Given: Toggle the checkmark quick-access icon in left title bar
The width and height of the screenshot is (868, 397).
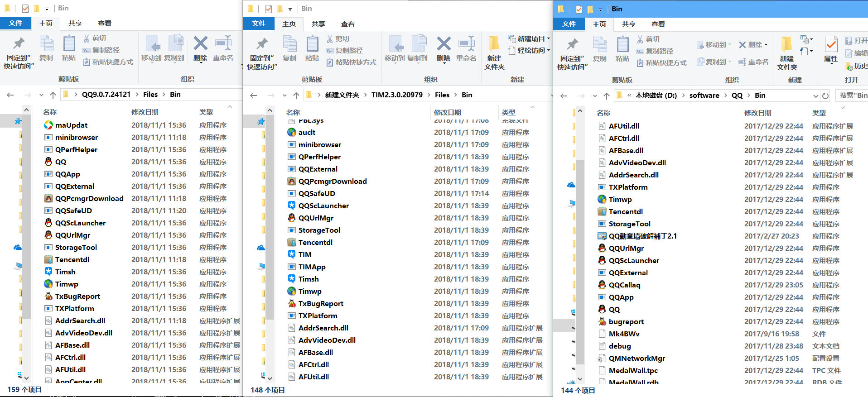Looking at the screenshot, I should [x=25, y=8].
